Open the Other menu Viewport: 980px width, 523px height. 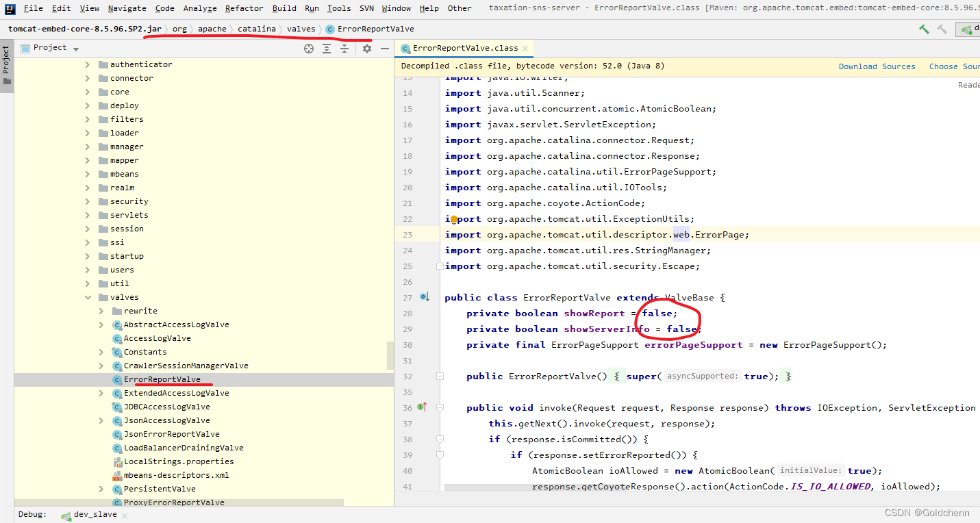coord(460,8)
